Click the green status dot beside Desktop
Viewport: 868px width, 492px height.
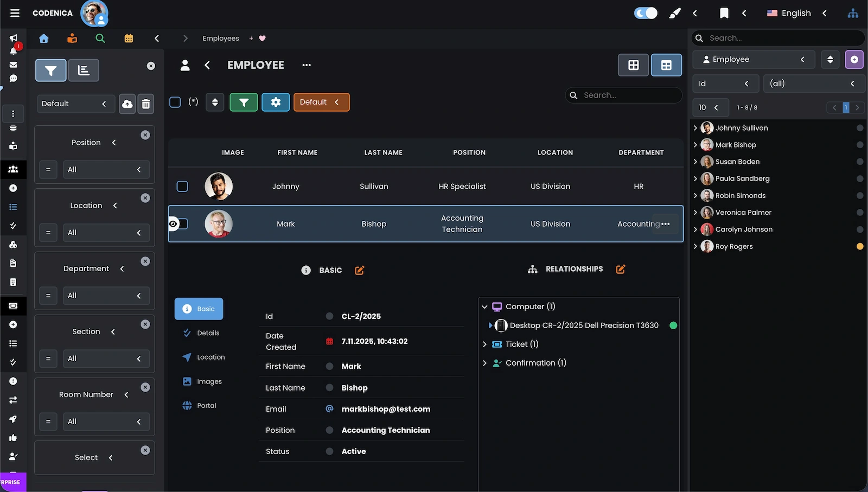673,325
